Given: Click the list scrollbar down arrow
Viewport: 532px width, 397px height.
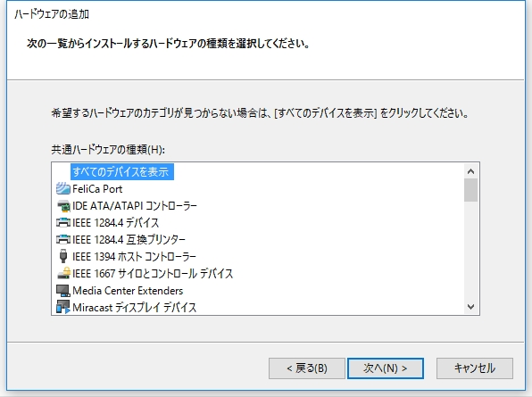Looking at the screenshot, I should (470, 307).
